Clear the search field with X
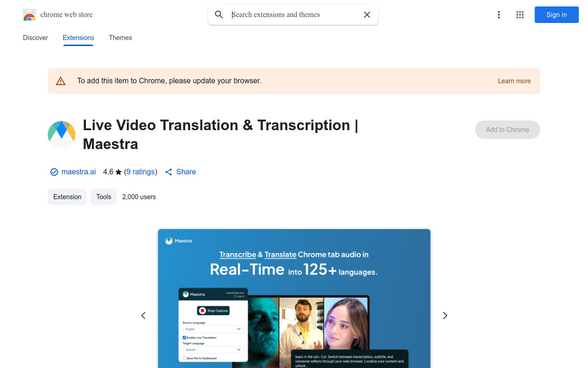588x368 pixels. coord(367,15)
